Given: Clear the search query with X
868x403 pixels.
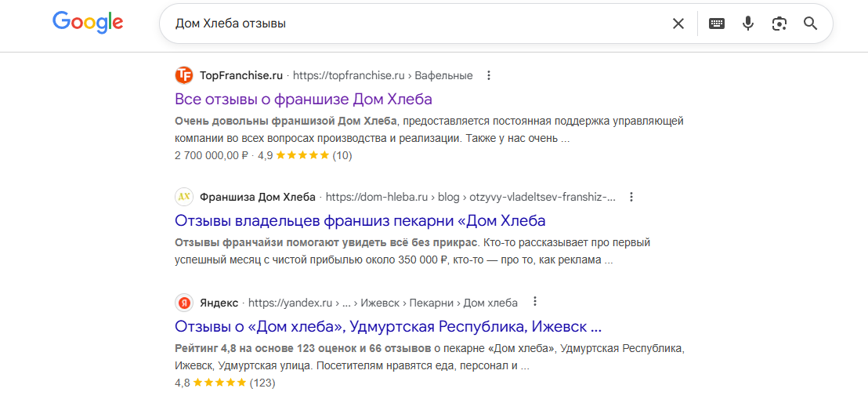Looking at the screenshot, I should pyautogui.click(x=678, y=24).
